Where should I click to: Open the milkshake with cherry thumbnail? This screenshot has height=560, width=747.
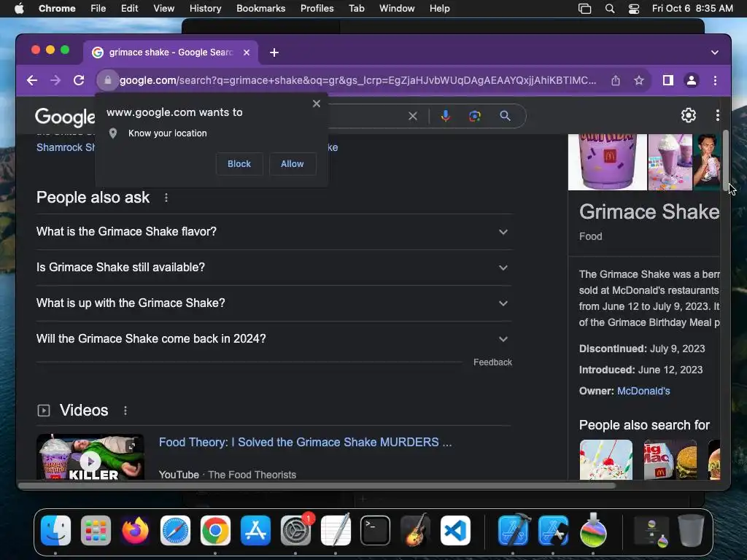(606, 459)
